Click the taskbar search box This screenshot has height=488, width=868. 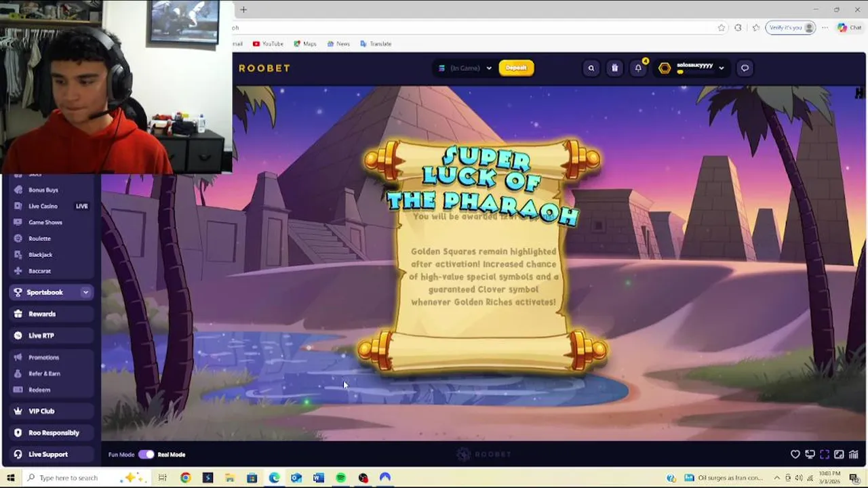86,478
